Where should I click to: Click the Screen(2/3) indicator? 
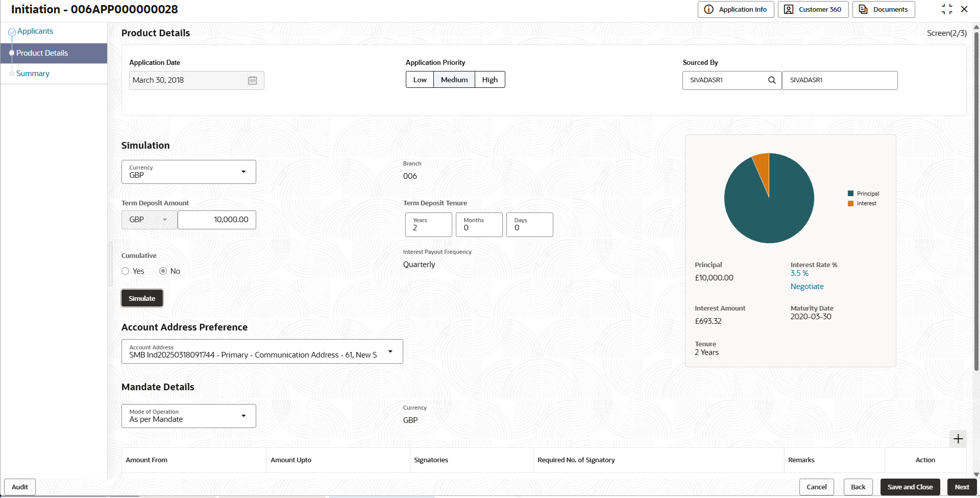click(x=947, y=33)
